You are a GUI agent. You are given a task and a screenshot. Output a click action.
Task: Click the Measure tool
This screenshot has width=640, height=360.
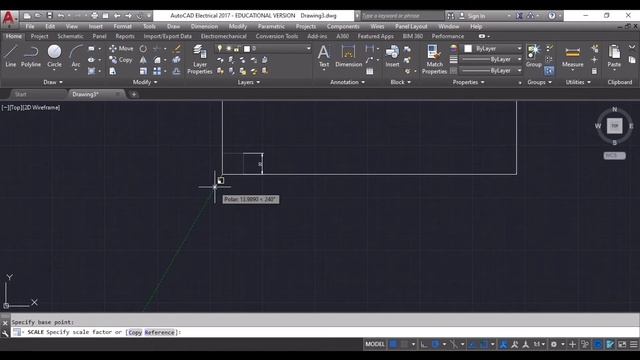[572, 56]
